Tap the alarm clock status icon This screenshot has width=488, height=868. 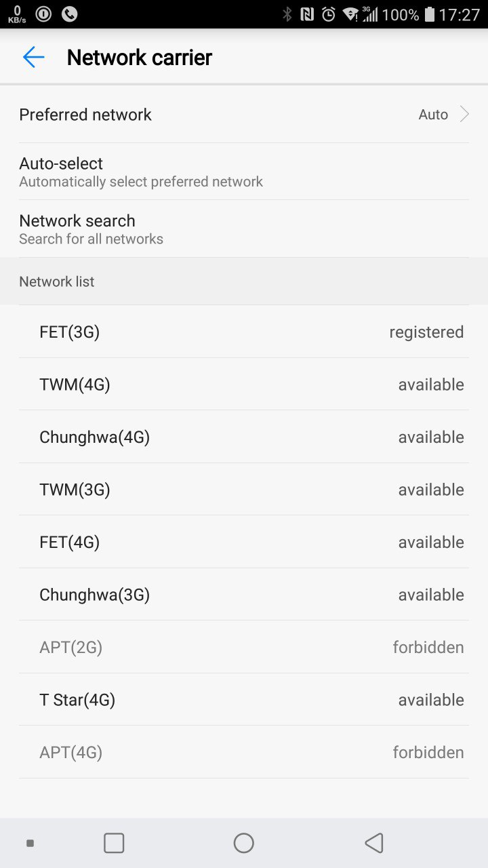pos(329,14)
